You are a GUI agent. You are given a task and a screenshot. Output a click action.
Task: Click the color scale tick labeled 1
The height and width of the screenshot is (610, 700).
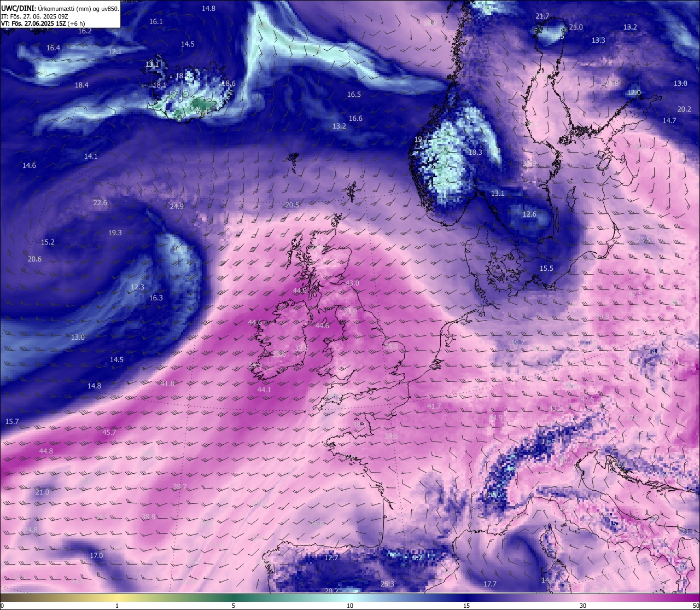pyautogui.click(x=117, y=606)
